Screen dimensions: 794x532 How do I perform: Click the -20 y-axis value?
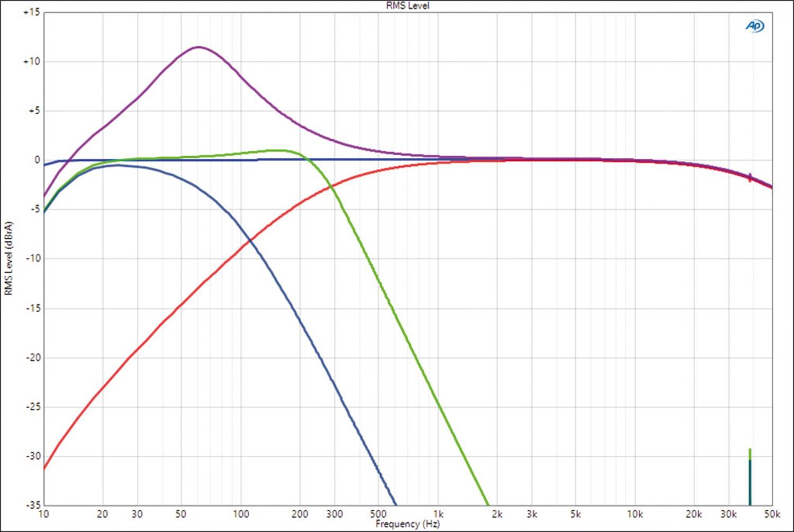32,357
